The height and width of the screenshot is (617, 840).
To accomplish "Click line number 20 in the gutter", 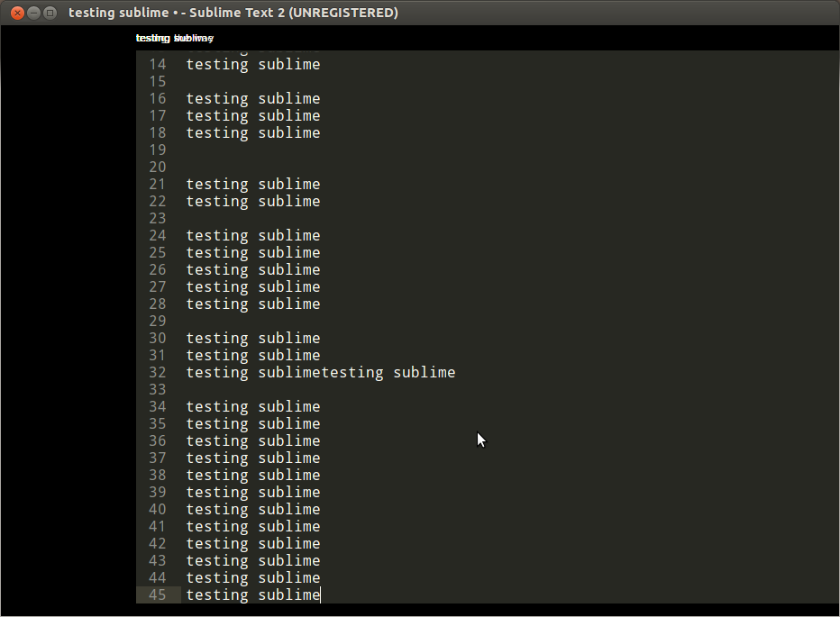I will pyautogui.click(x=157, y=168).
